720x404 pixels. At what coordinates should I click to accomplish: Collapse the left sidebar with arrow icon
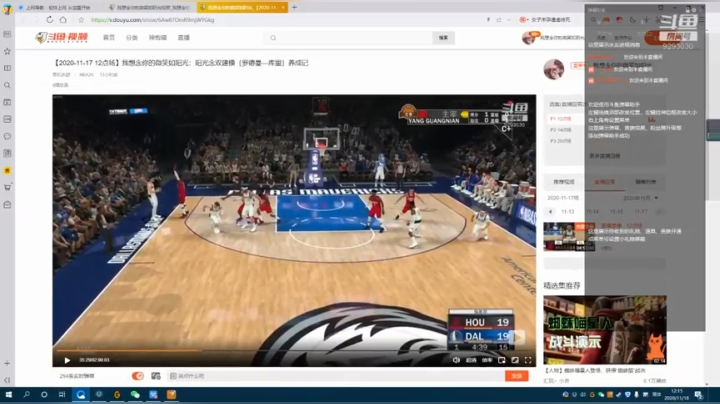pos(7,380)
